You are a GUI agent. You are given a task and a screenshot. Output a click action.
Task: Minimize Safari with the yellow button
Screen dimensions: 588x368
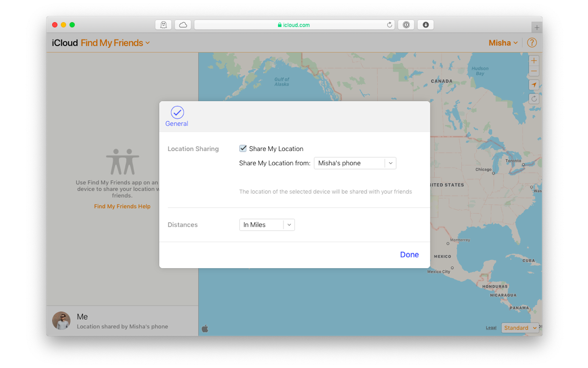[63, 25]
